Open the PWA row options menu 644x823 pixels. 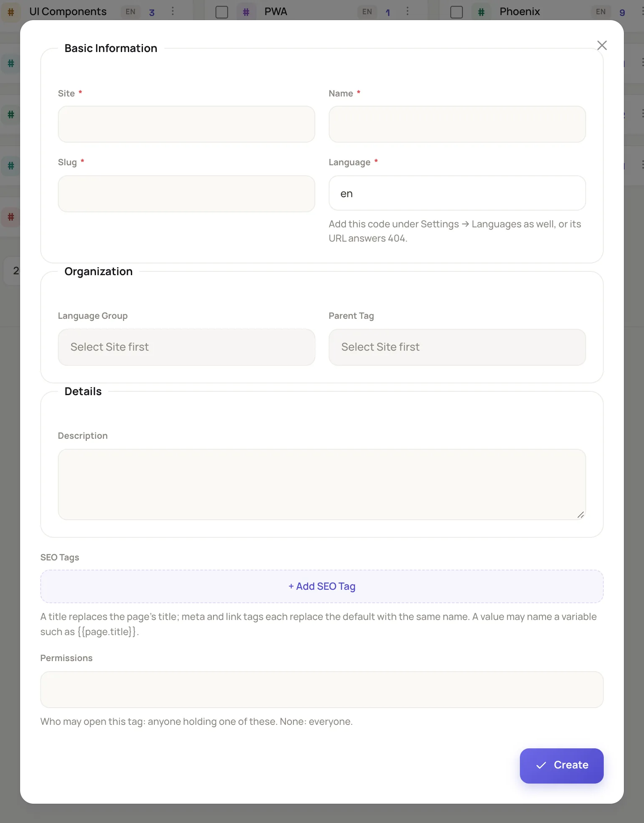[x=408, y=11]
